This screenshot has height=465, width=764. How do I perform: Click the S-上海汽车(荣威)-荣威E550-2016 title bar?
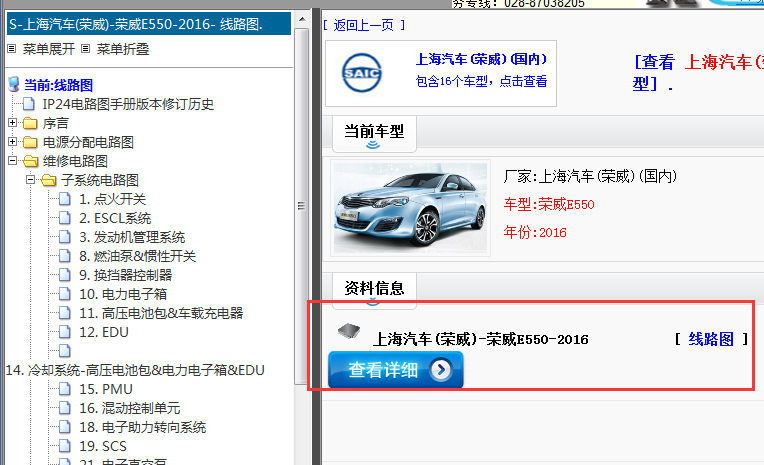(x=149, y=24)
